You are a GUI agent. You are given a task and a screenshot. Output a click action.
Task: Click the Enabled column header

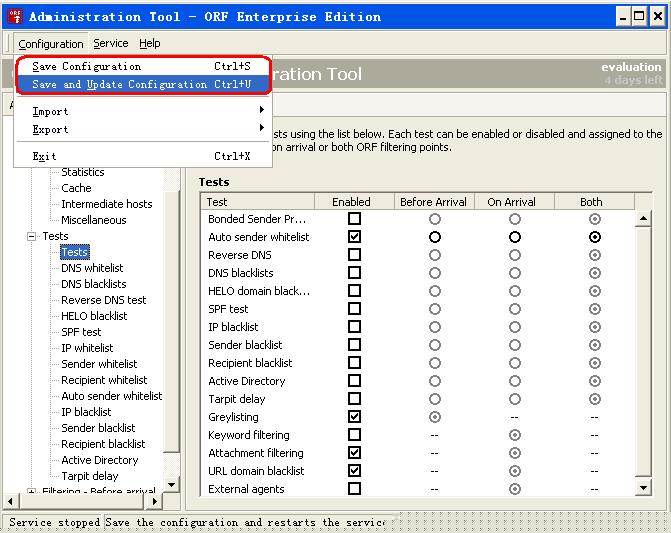click(x=351, y=202)
